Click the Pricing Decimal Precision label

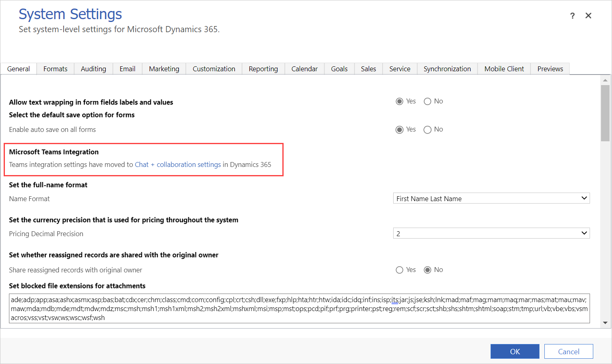click(46, 234)
